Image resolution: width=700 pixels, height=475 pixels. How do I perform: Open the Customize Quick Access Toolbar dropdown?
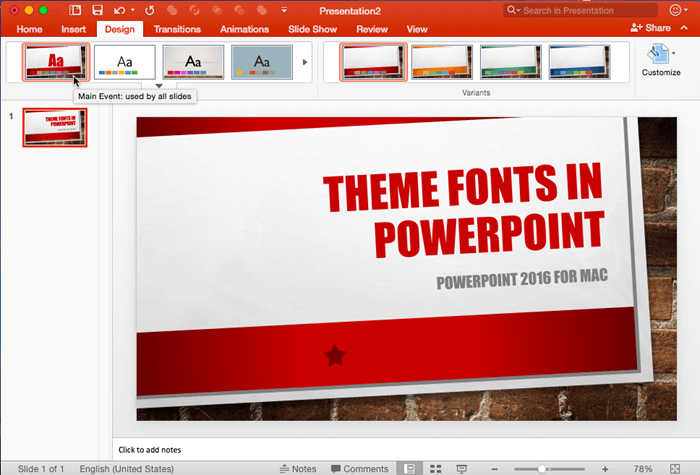pyautogui.click(x=284, y=10)
